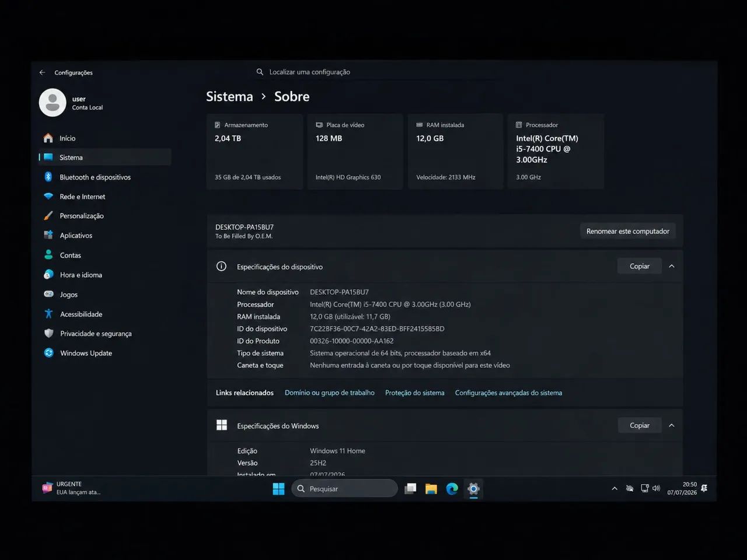Click the Windows 11 Home edition value
Image resolution: width=747 pixels, height=560 pixels.
click(337, 451)
